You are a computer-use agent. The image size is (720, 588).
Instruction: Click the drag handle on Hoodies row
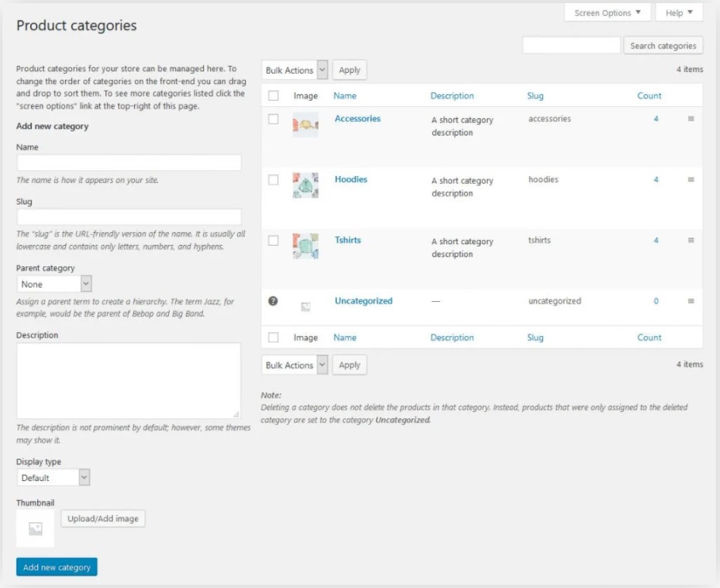coord(691,180)
